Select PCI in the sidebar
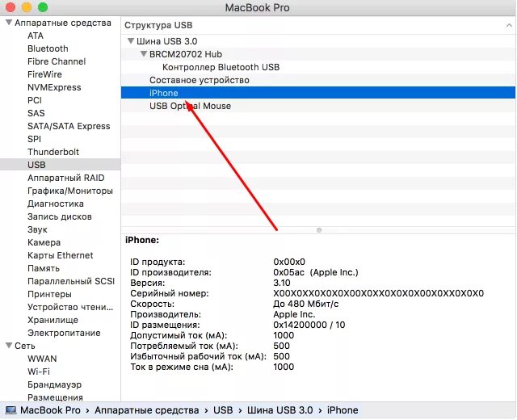This screenshot has width=517, height=420. point(35,100)
